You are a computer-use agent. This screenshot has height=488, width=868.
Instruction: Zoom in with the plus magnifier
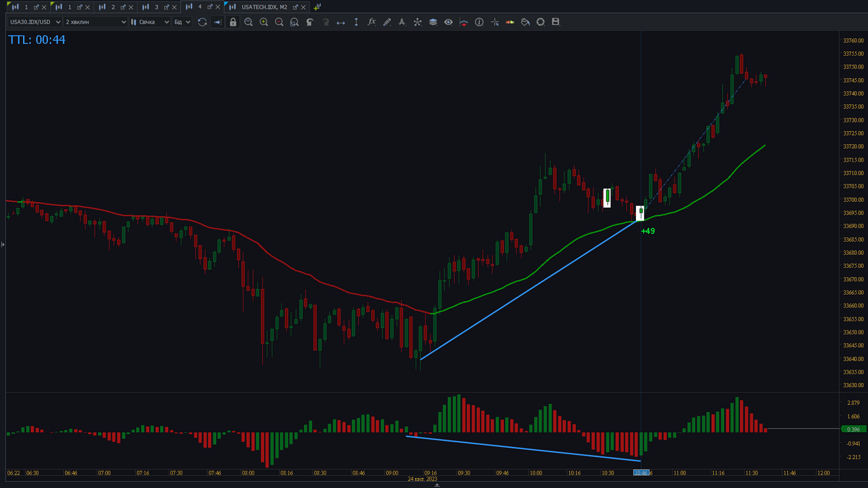(264, 22)
